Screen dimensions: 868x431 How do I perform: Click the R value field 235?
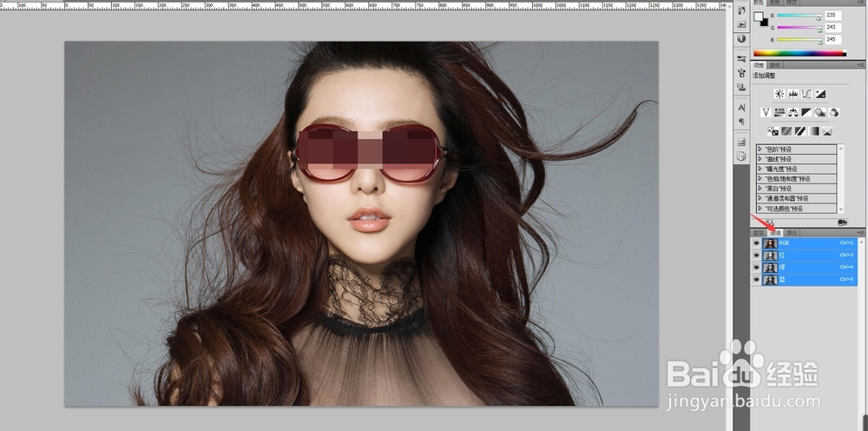[833, 15]
